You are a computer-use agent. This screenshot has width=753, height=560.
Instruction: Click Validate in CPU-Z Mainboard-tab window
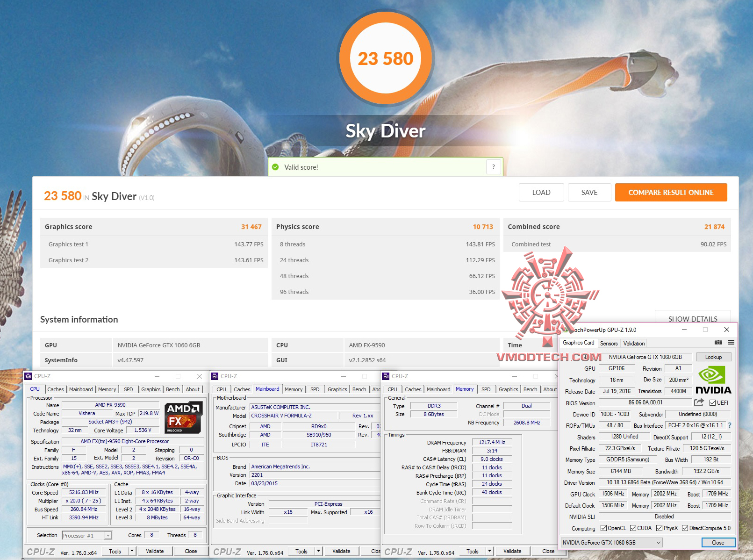click(x=341, y=551)
